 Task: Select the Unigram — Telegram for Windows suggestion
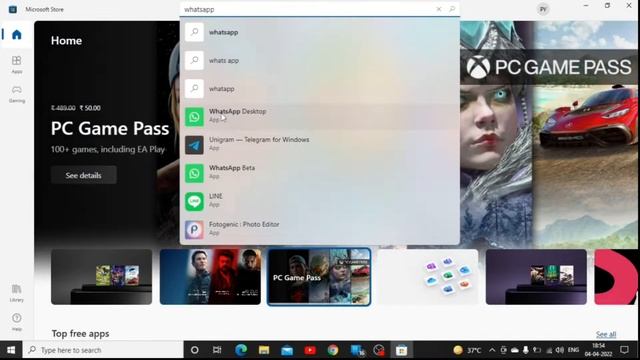pyautogui.click(x=320, y=145)
